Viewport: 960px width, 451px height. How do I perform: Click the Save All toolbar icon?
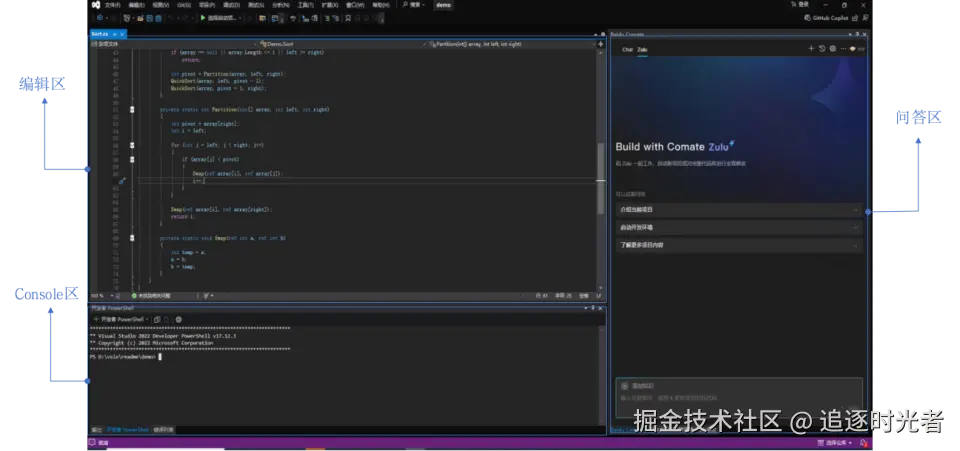(158, 18)
